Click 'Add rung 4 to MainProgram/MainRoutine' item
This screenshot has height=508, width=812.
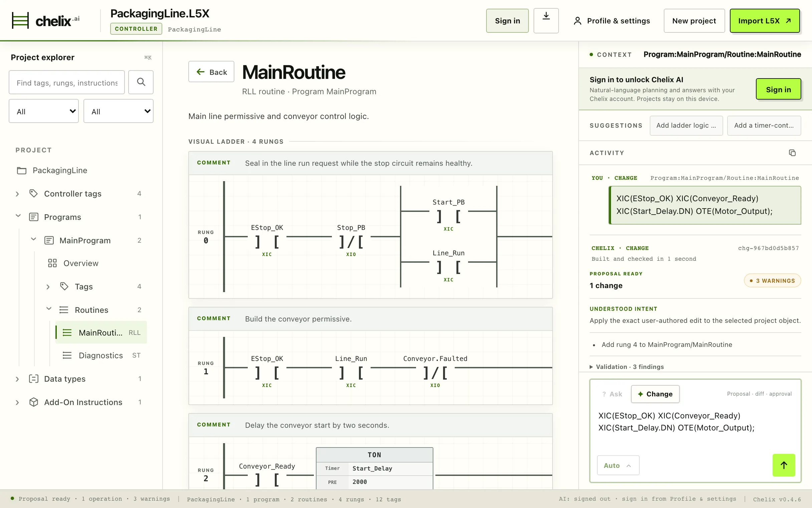[667, 344]
